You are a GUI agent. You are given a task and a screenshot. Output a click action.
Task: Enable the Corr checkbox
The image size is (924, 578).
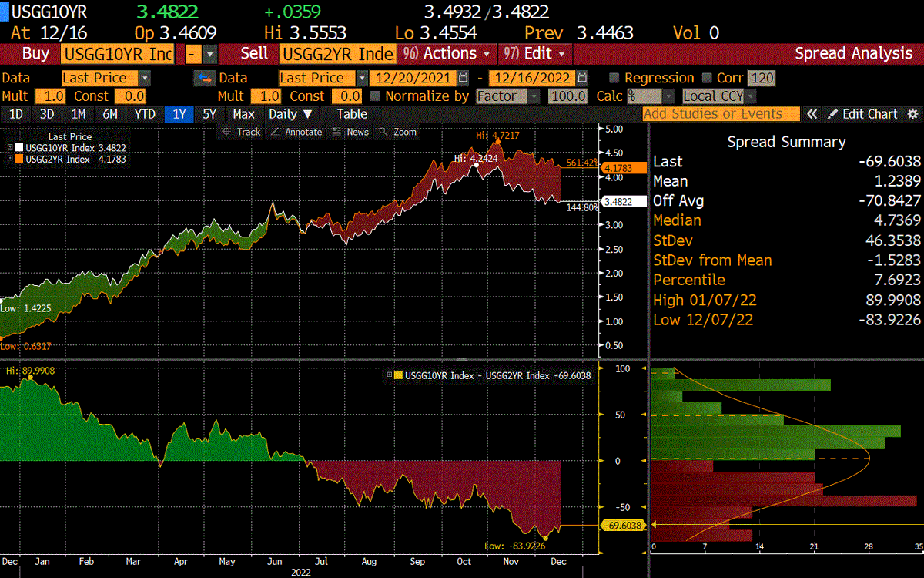(x=708, y=78)
